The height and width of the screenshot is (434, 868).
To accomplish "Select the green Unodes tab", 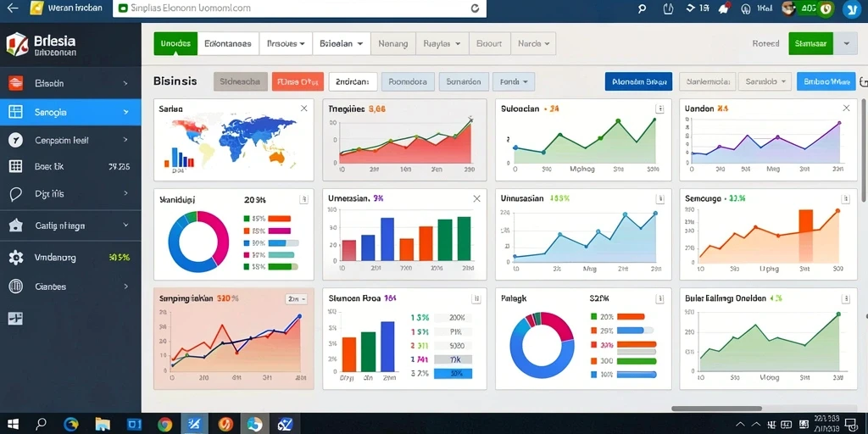I will tap(175, 43).
